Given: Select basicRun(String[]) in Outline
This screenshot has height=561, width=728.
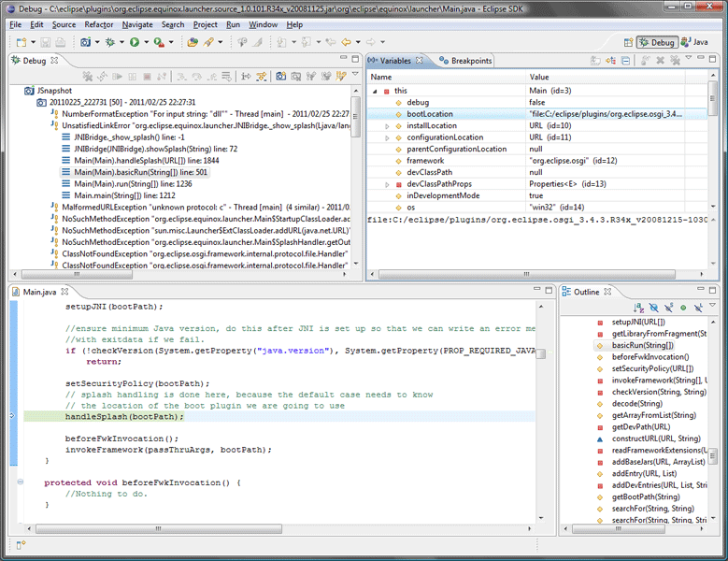Looking at the screenshot, I should 635,346.
